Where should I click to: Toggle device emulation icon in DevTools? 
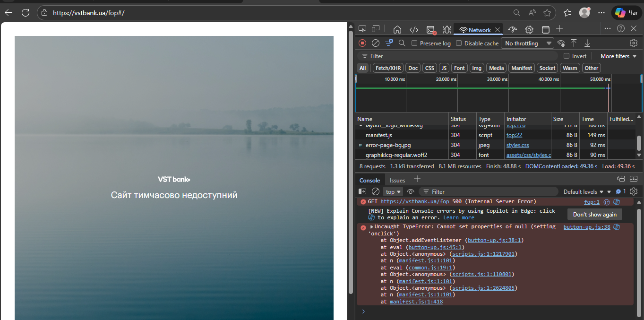(x=376, y=29)
